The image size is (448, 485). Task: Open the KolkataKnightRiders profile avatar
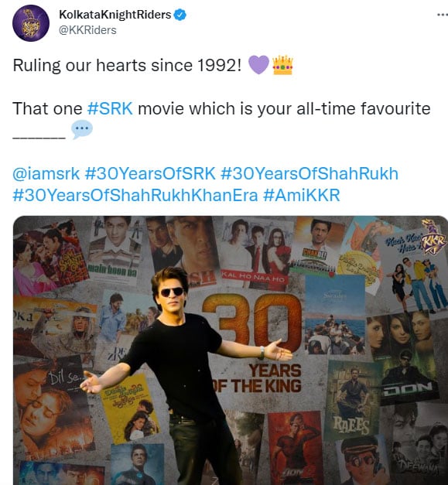pyautogui.click(x=31, y=23)
